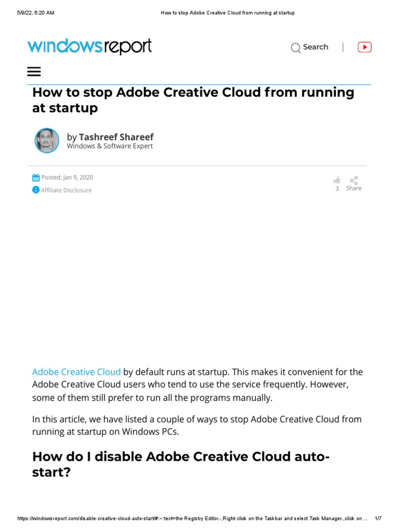Click the Windows Report logo

coord(89,47)
